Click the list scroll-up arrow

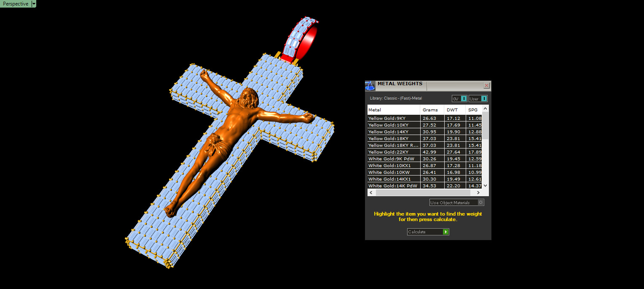[x=486, y=108]
